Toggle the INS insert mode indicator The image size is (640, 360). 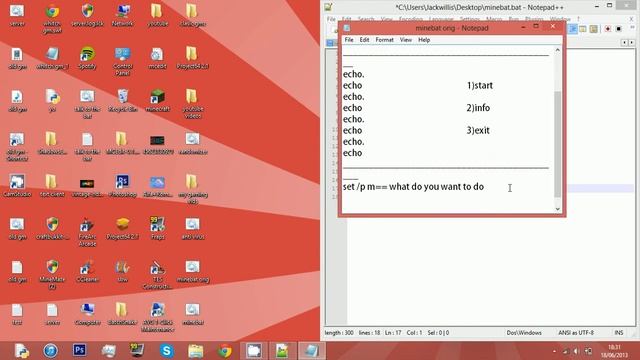tap(619, 333)
